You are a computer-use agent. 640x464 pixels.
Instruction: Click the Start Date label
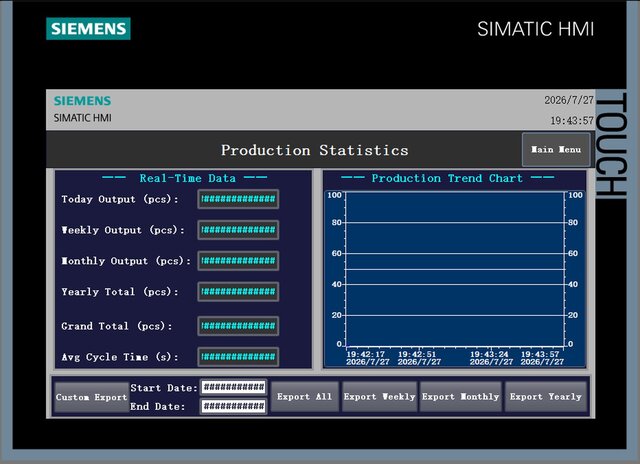(164, 388)
